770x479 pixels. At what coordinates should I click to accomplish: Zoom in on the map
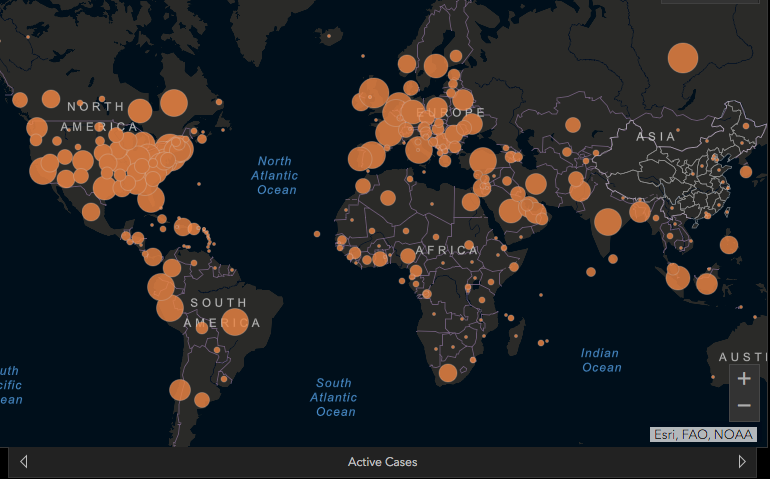[x=744, y=379]
